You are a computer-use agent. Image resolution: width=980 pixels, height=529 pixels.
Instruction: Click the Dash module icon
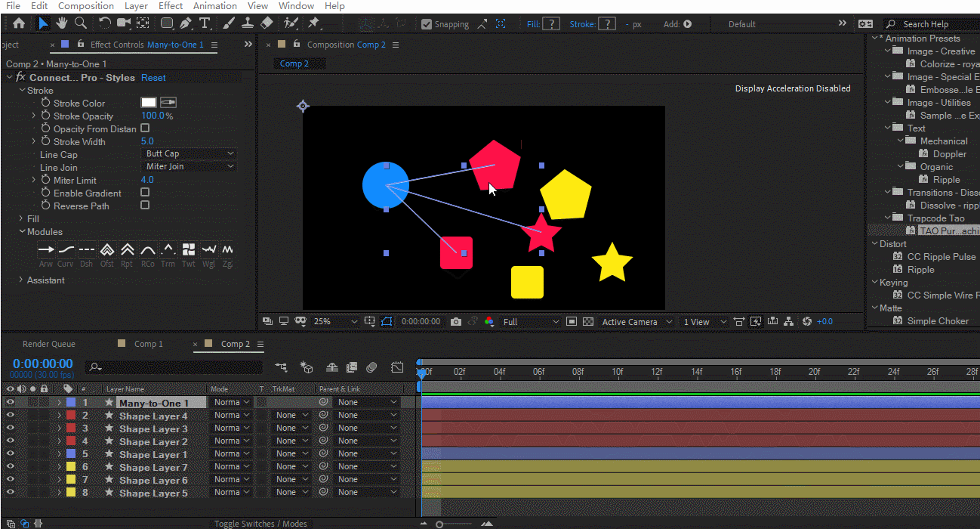[x=87, y=249]
